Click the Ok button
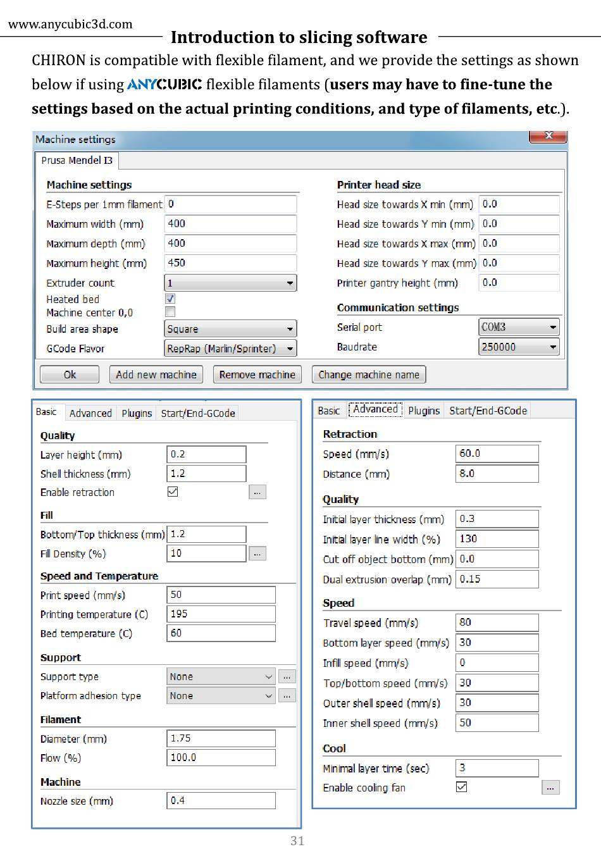This screenshot has height=868, width=601. click(70, 375)
